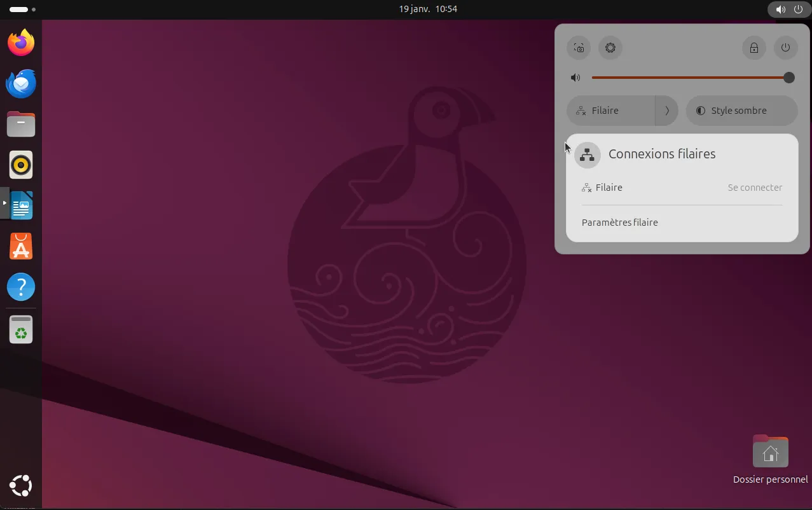Click the volume slider track
Image resolution: width=812 pixels, height=510 pixels.
[687, 78]
